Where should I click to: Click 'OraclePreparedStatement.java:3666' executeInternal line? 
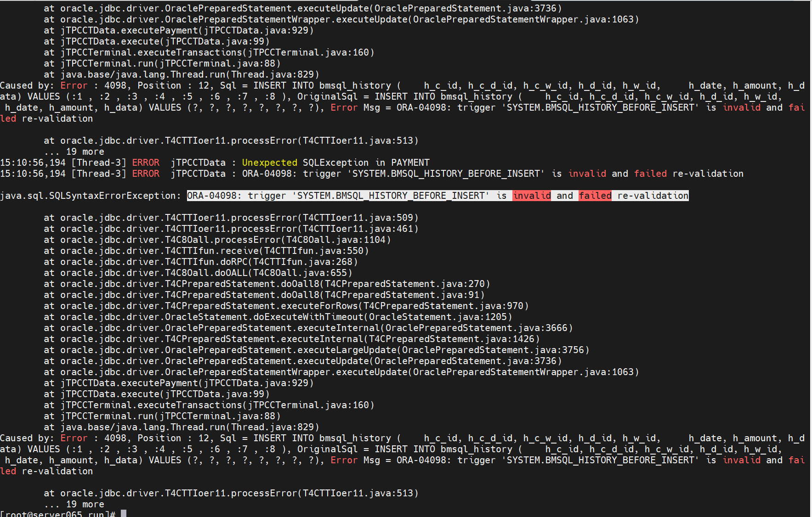coord(308,328)
